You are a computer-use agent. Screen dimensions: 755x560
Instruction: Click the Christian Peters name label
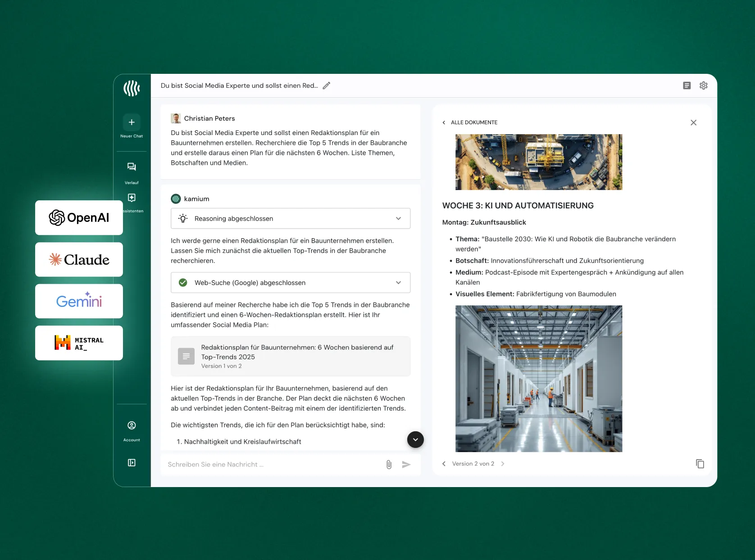(209, 118)
